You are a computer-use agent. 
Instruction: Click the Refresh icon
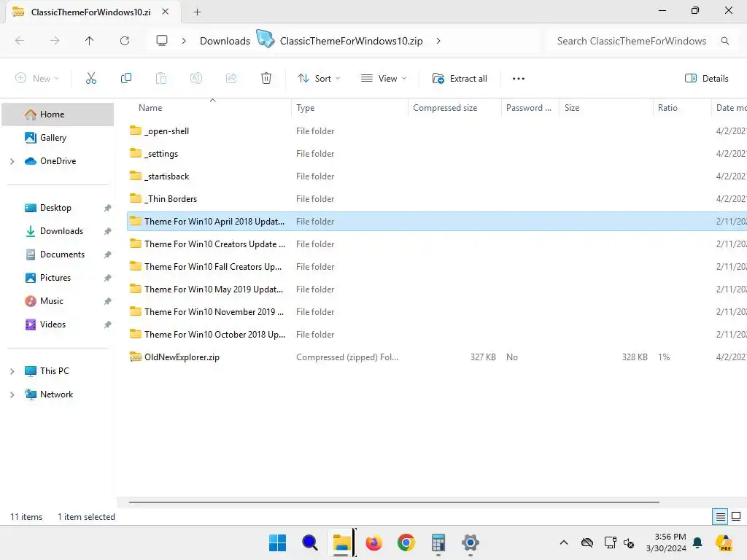[125, 41]
